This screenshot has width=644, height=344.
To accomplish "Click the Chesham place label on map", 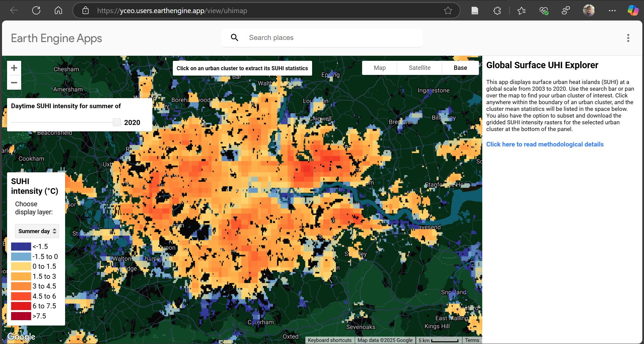I will pyautogui.click(x=66, y=69).
